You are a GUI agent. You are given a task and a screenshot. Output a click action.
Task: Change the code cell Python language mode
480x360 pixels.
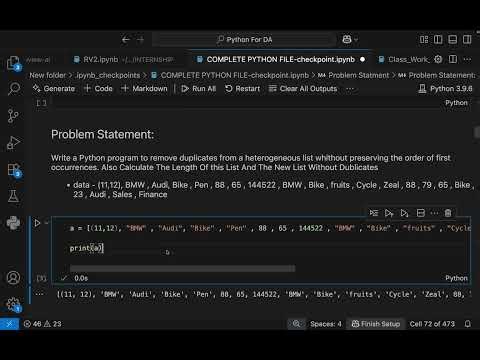(x=456, y=278)
